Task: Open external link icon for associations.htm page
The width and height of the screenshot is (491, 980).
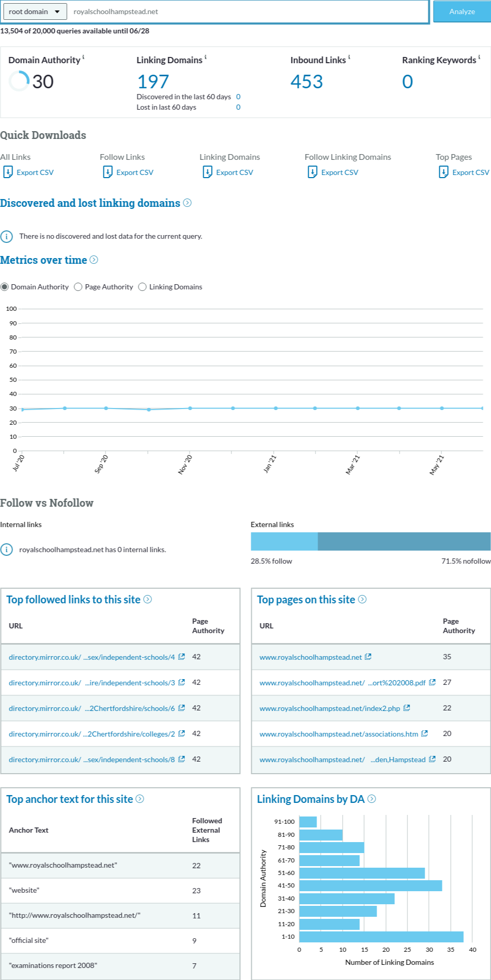Action: tap(425, 733)
